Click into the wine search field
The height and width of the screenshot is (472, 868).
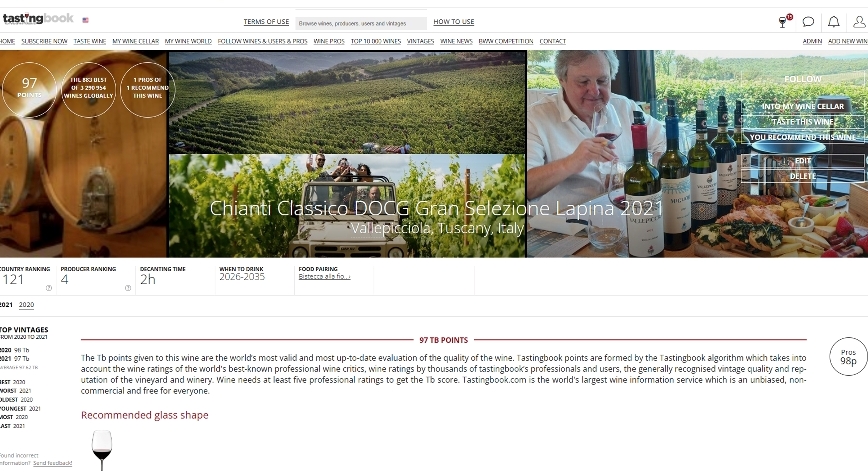pyautogui.click(x=361, y=23)
